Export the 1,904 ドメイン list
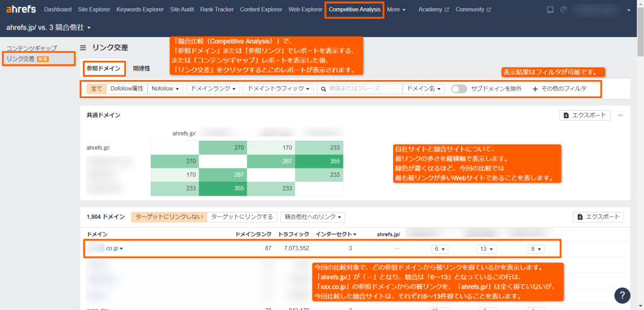The image size is (644, 310). (599, 217)
